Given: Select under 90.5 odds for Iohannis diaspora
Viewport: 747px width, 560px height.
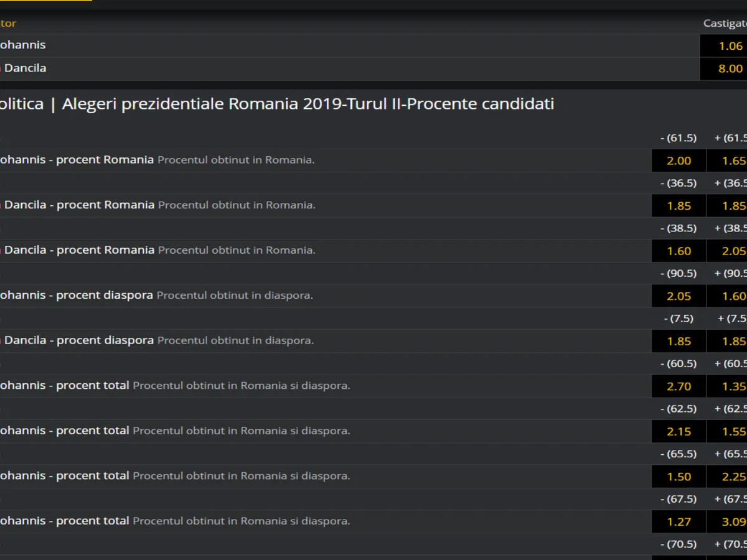Looking at the screenshot, I should pos(679,296).
